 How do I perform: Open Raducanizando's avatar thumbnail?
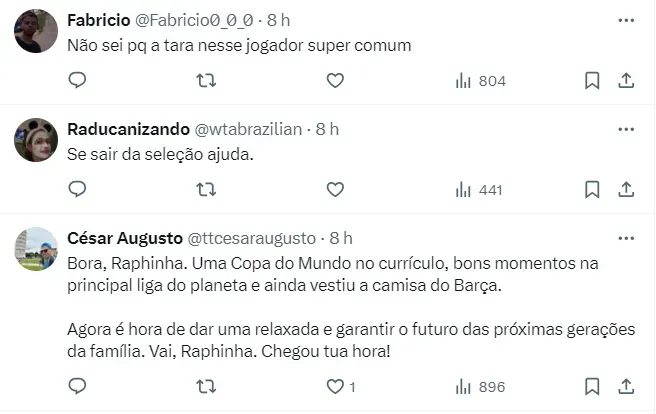tap(36, 140)
